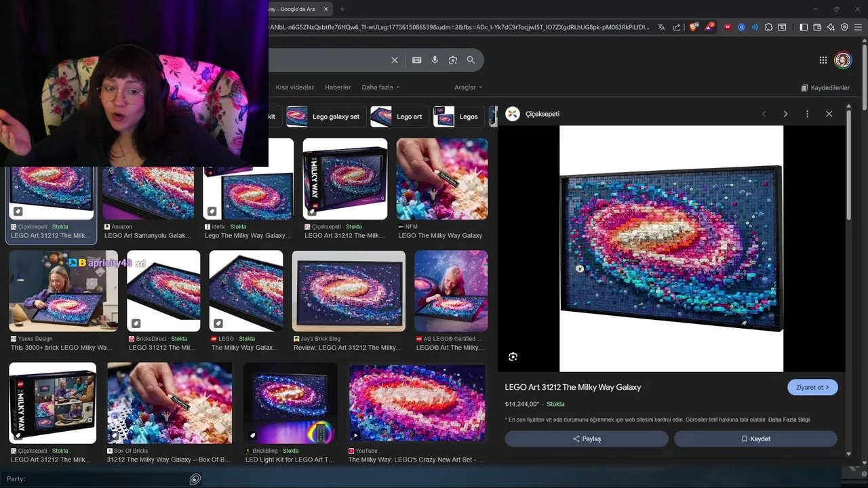Open the Daha Fazla Bilgi link

[x=789, y=420]
